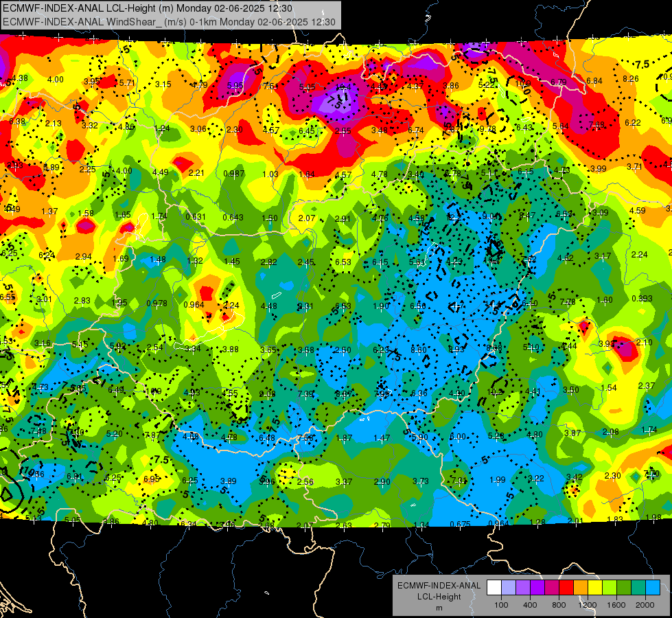Click the wind shear value '3.88'
Viewport: 672px width, 618px height.
(231, 349)
